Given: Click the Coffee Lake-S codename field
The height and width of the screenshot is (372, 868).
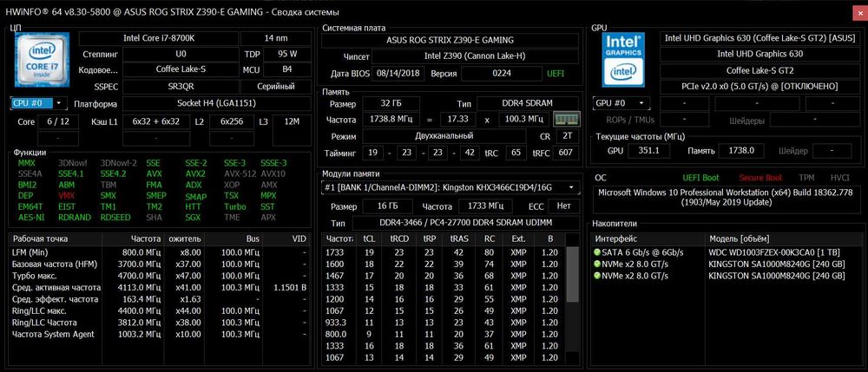Looking at the screenshot, I should pyautogui.click(x=181, y=70).
